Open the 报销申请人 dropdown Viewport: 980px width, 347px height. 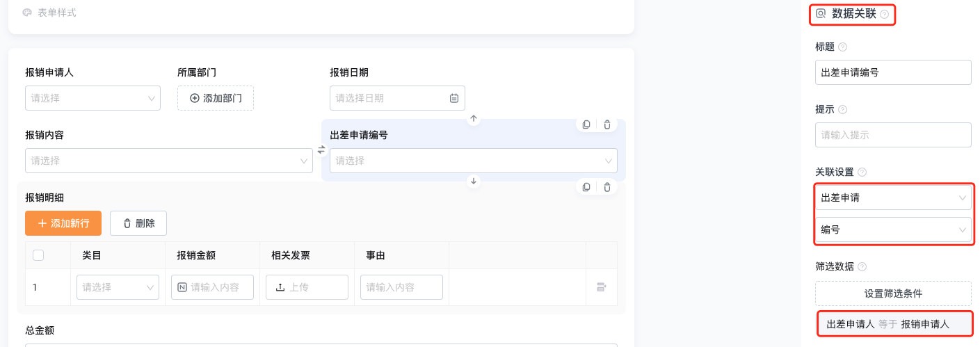click(x=93, y=98)
